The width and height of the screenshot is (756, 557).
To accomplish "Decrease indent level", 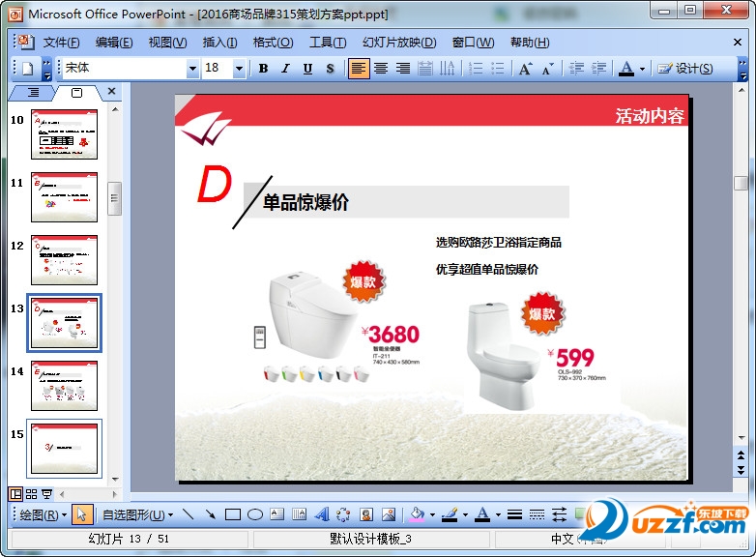I will tap(576, 69).
